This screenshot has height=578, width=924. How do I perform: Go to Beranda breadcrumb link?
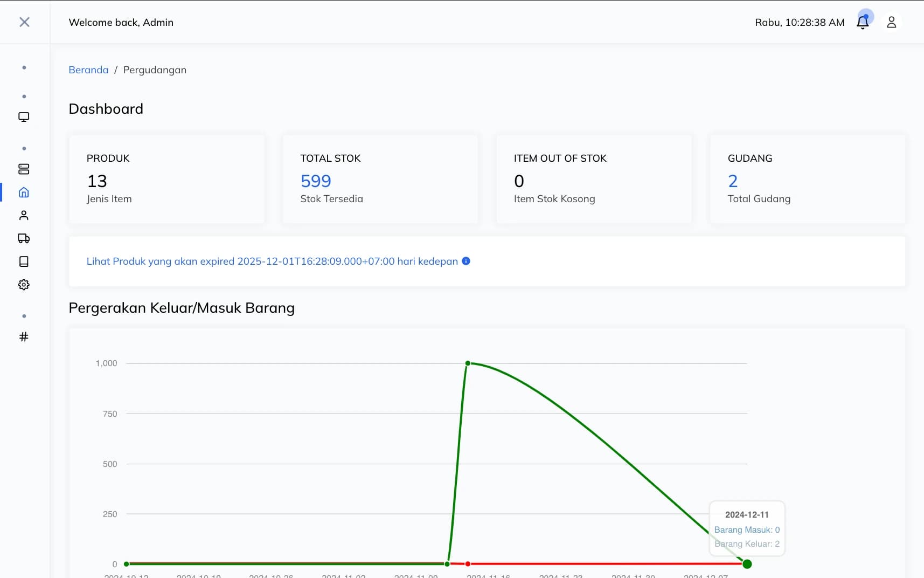(88, 70)
